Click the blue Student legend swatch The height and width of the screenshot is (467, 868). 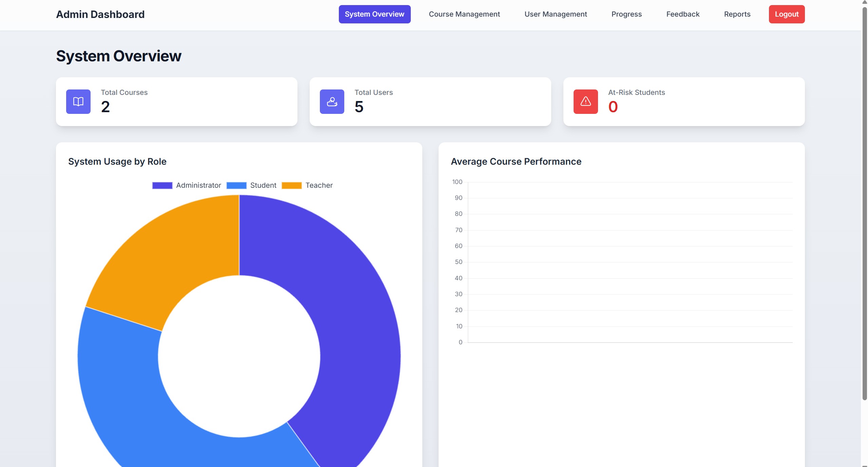pos(236,185)
